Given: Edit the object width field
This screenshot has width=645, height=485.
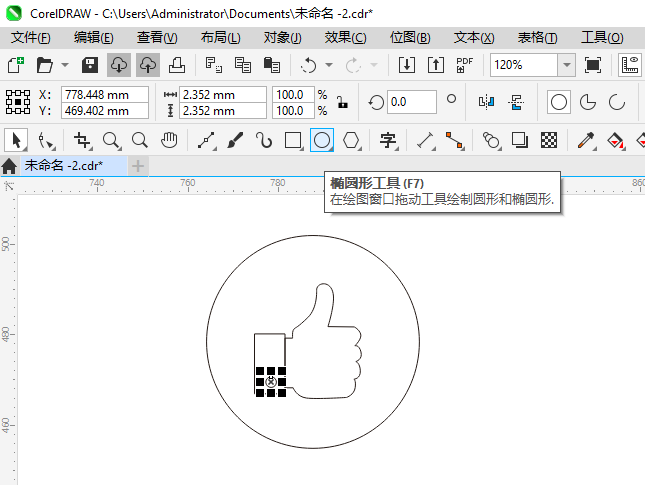Looking at the screenshot, I should coord(223,95).
